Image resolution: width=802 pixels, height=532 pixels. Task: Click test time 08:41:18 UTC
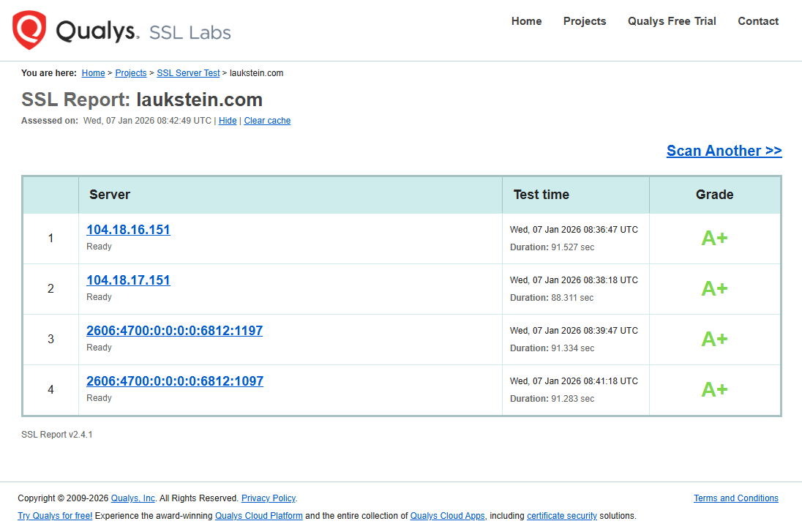click(x=574, y=381)
